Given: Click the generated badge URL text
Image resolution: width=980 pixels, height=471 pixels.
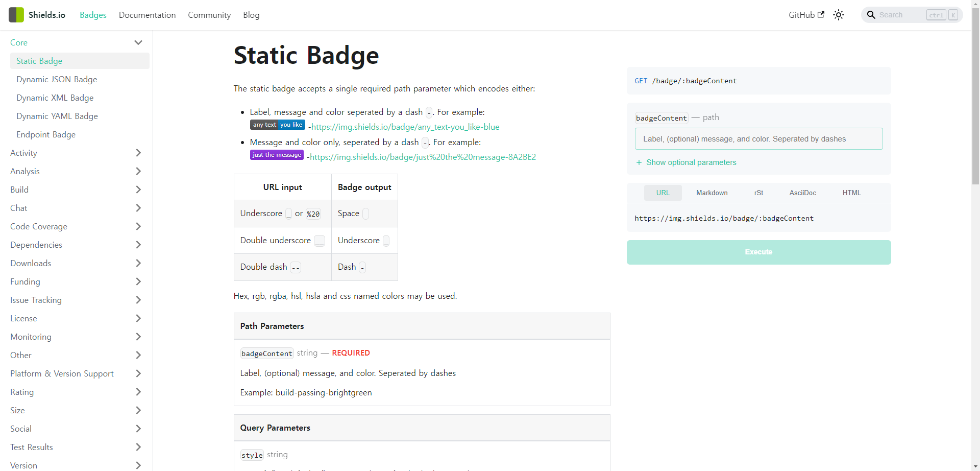Looking at the screenshot, I should tap(724, 218).
